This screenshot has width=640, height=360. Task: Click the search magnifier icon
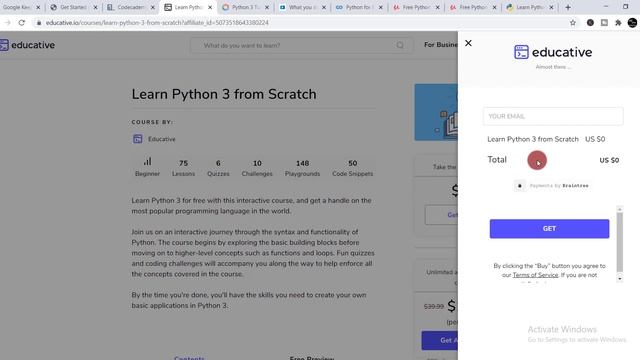pos(400,45)
